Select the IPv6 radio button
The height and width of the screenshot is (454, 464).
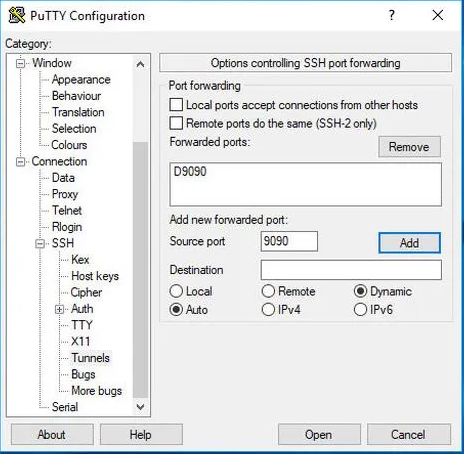(360, 310)
